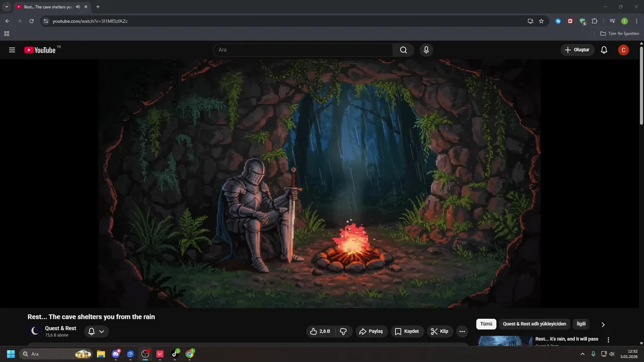Install app via the address bar install icon
Screen dimensions: 644x362
coord(530,21)
